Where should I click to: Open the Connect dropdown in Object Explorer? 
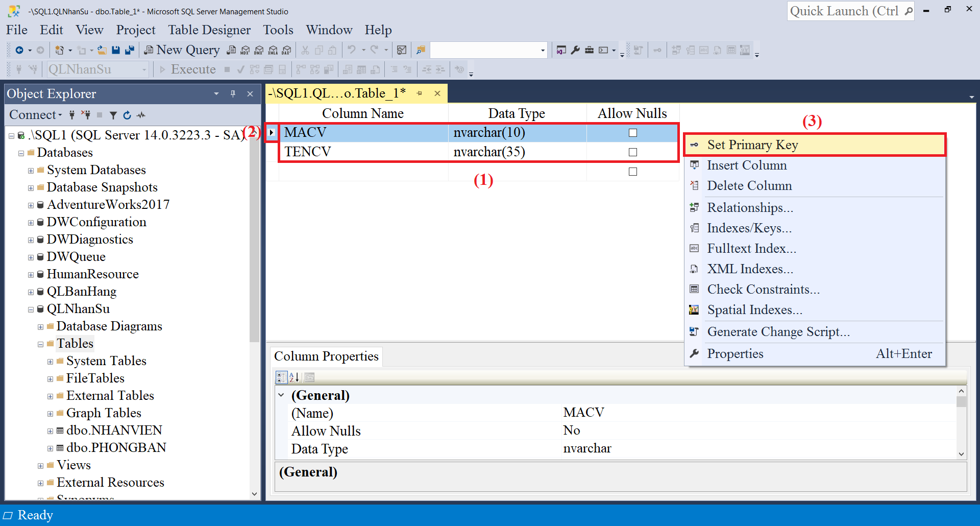click(36, 115)
